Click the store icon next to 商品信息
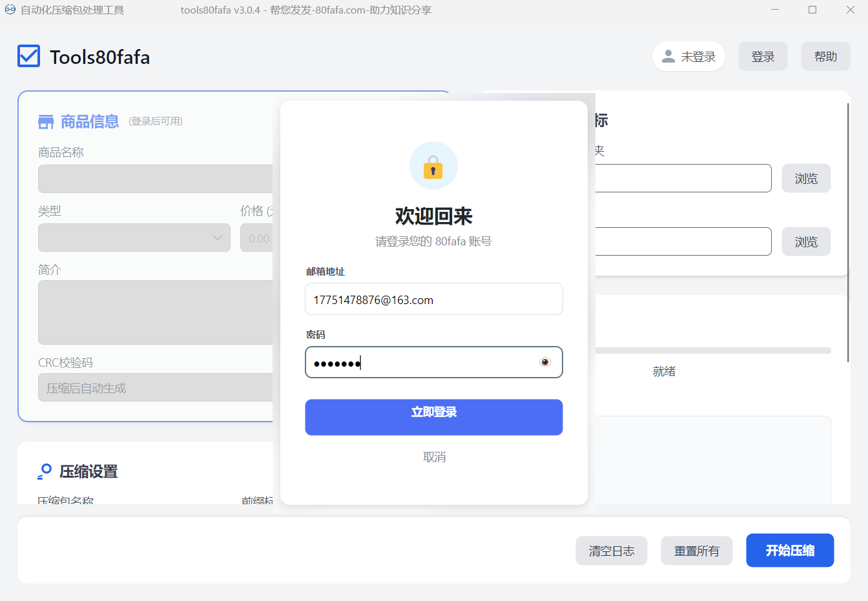Image resolution: width=868 pixels, height=601 pixels. coord(46,122)
